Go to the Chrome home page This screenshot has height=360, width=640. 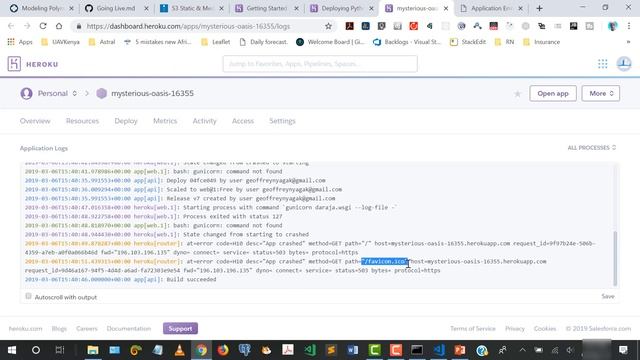pyautogui.click(x=59, y=26)
